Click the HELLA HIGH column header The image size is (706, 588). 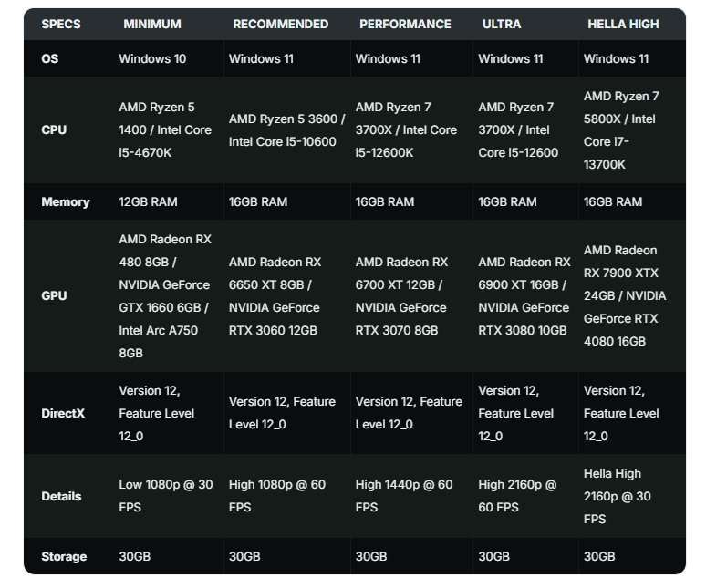click(623, 24)
